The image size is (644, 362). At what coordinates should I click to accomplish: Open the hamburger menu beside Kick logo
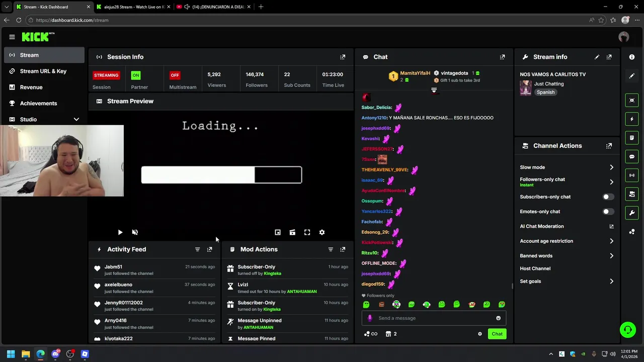(x=12, y=37)
